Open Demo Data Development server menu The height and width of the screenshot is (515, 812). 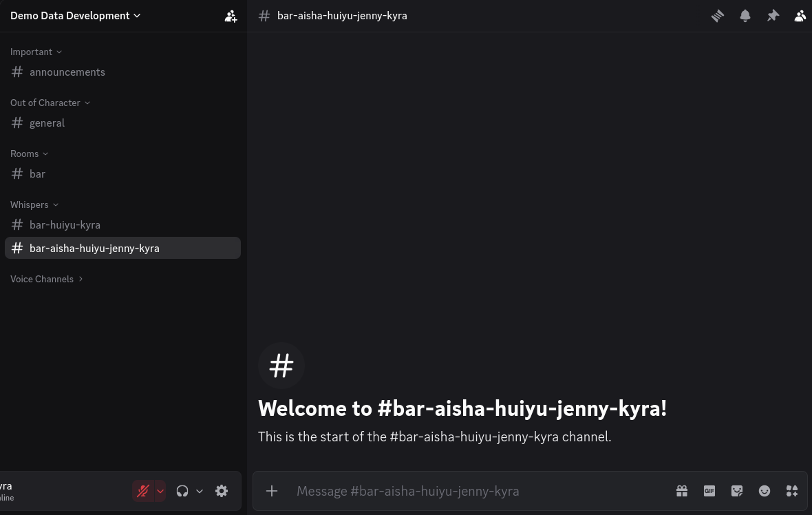75,16
